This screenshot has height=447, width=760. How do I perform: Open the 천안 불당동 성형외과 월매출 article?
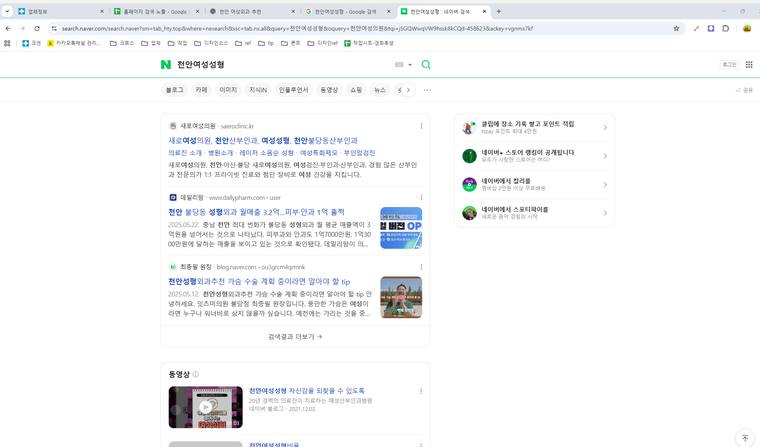(x=256, y=212)
